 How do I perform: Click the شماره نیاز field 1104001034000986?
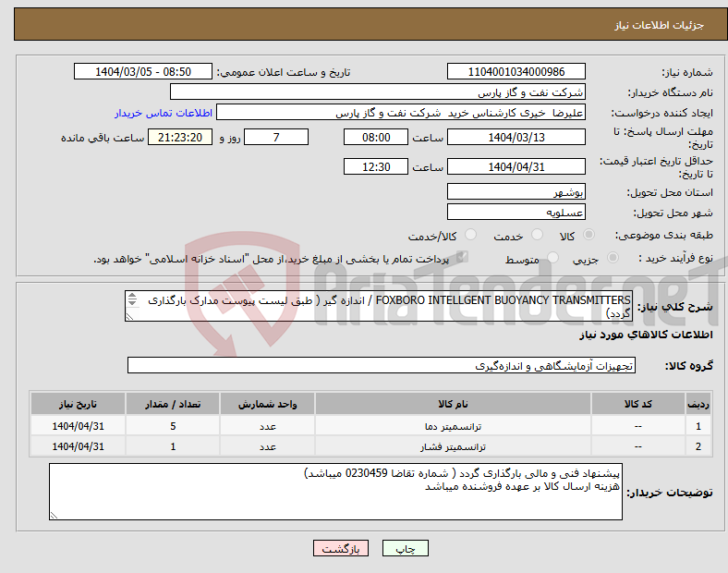point(516,71)
